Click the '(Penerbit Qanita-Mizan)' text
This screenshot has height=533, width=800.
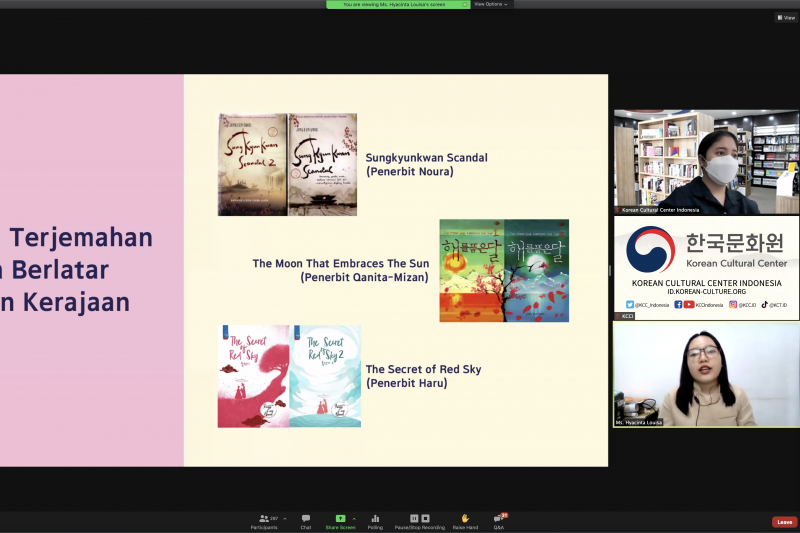[364, 277]
